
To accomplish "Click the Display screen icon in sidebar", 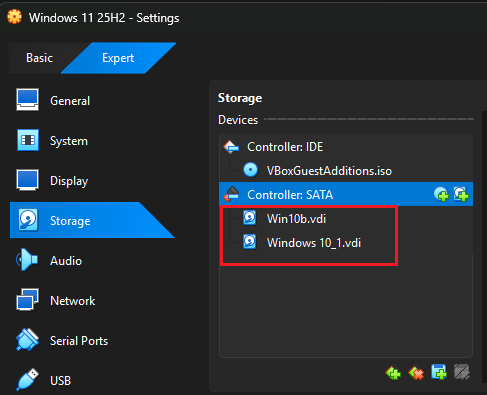I will (27, 180).
